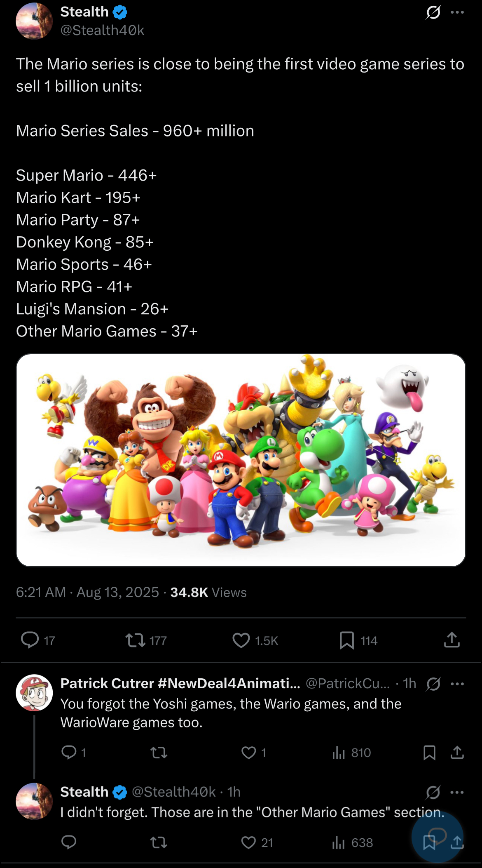Like the main Mario series post
The image size is (482, 868).
[255, 640]
